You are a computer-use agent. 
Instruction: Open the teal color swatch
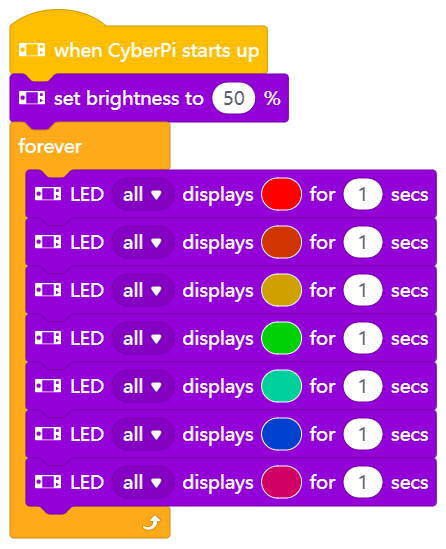click(x=281, y=386)
